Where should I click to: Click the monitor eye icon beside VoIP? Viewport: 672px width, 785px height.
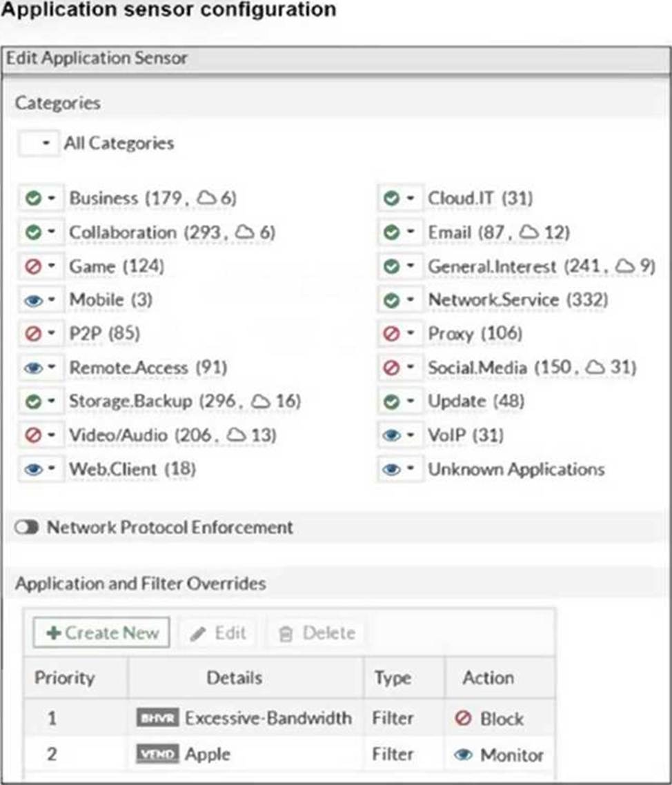click(x=391, y=435)
